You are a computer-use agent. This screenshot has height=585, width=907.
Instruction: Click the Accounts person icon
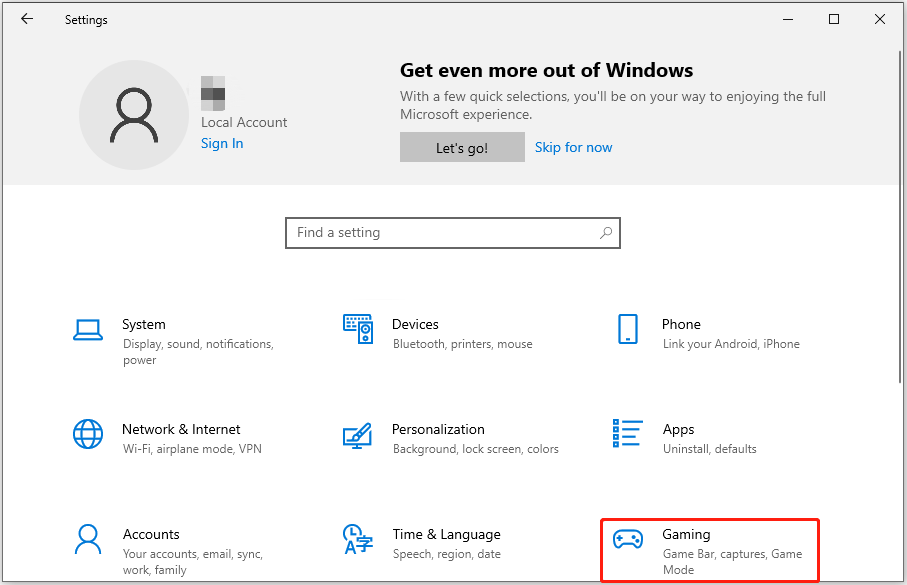(88, 539)
